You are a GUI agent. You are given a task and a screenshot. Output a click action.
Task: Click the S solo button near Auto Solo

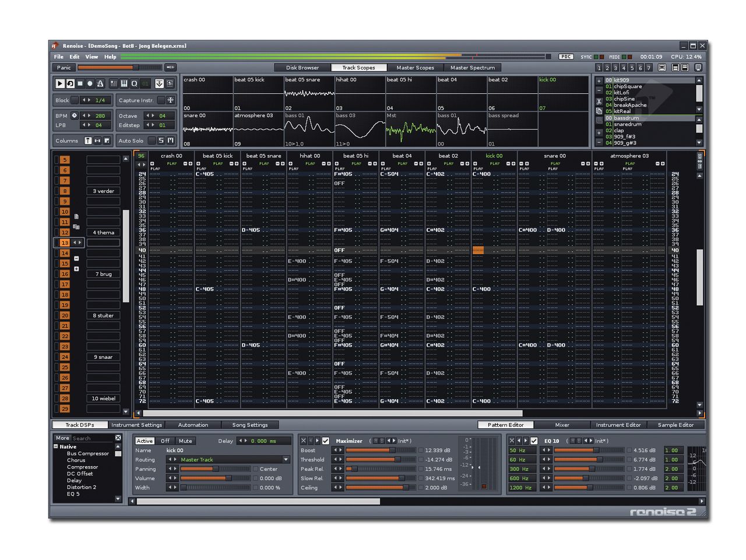tap(161, 140)
